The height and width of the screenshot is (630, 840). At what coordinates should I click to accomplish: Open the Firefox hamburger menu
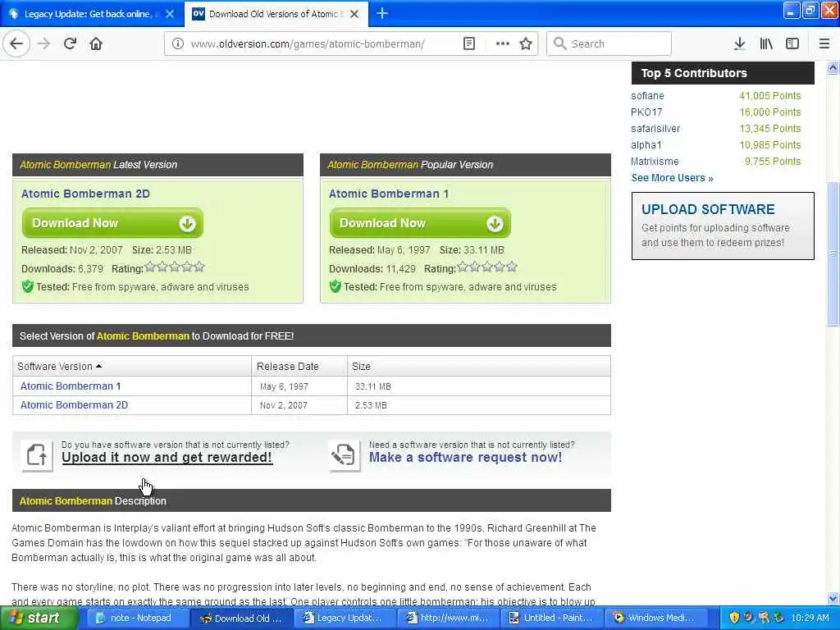824,43
